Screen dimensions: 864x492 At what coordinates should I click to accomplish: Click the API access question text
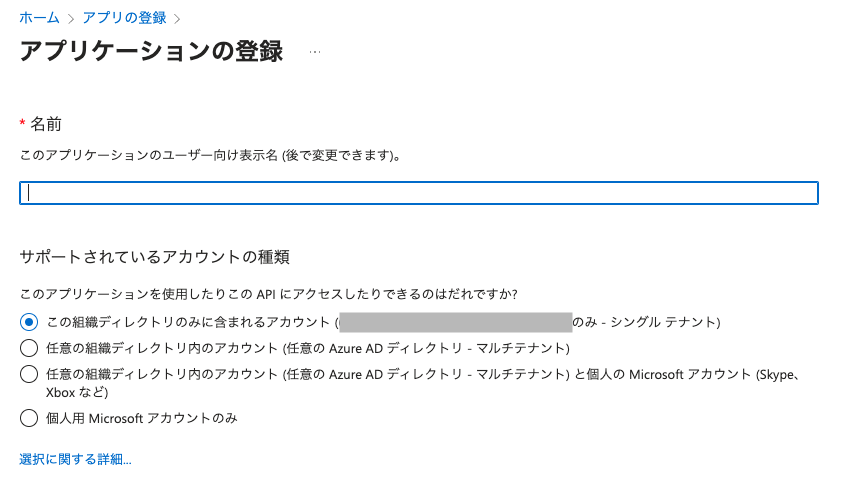(268, 294)
